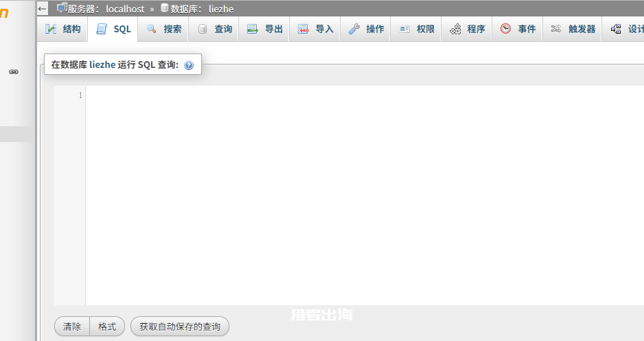Open the 事件 tab
The height and width of the screenshot is (341, 644).
pos(518,29)
